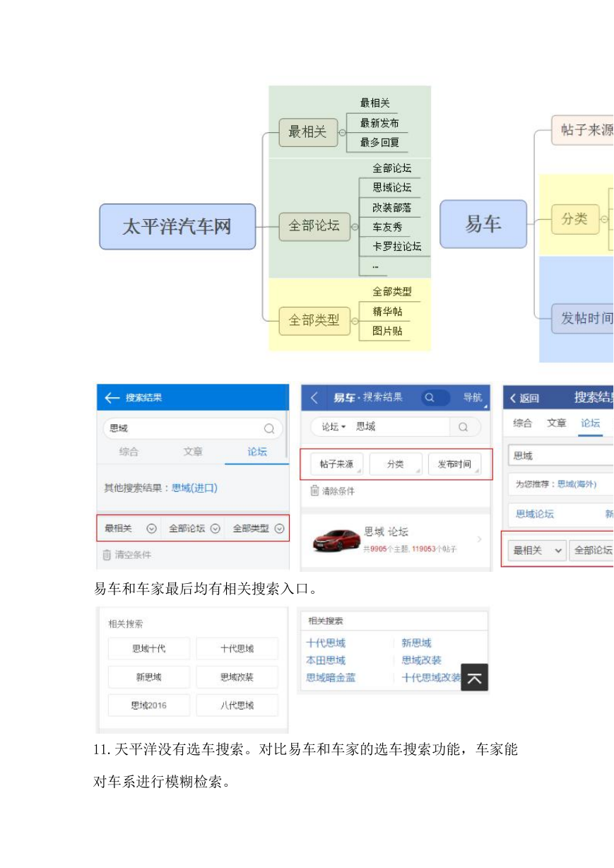Collapse the 分类 node toggle under 易车
The height and width of the screenshot is (868, 614).
(604, 219)
